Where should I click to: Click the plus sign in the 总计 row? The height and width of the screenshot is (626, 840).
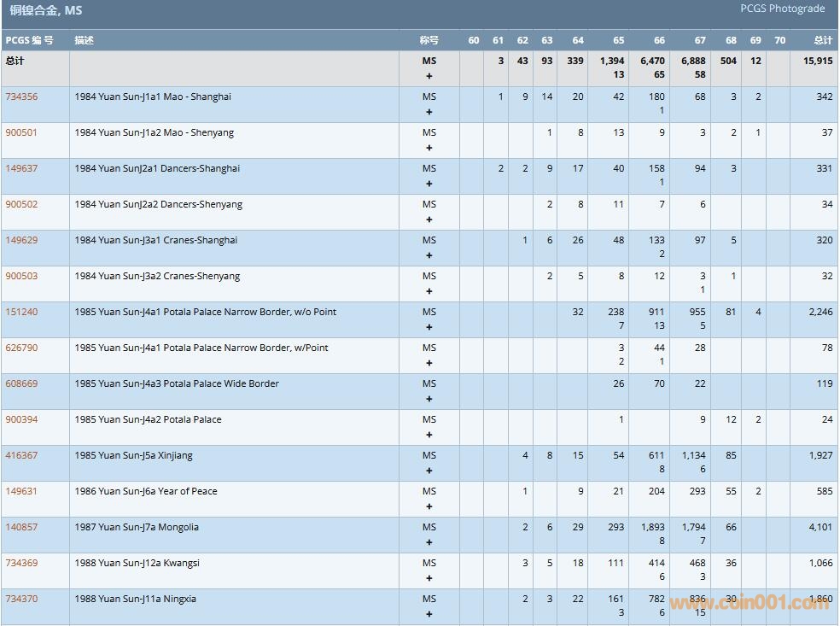429,76
